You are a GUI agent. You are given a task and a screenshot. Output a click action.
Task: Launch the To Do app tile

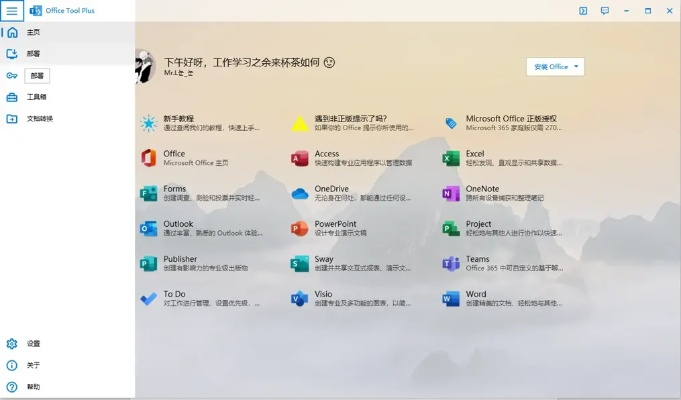point(200,299)
